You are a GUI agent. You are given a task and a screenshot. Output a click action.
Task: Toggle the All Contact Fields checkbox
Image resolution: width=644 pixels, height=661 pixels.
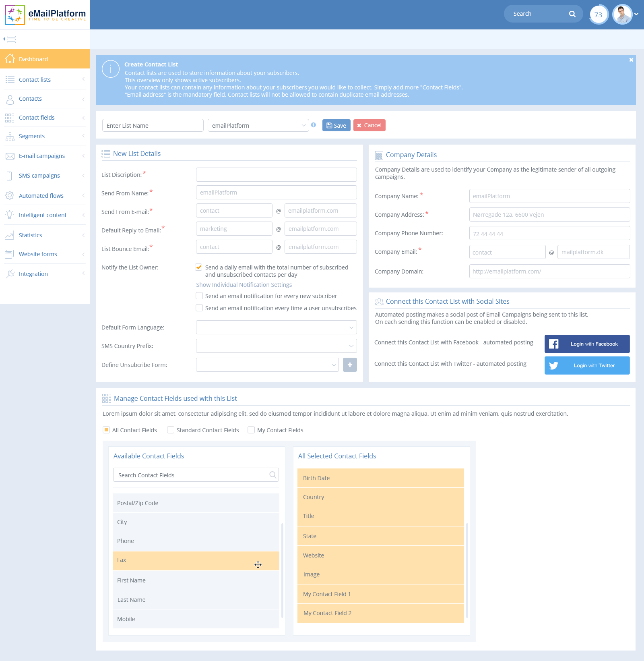click(106, 430)
